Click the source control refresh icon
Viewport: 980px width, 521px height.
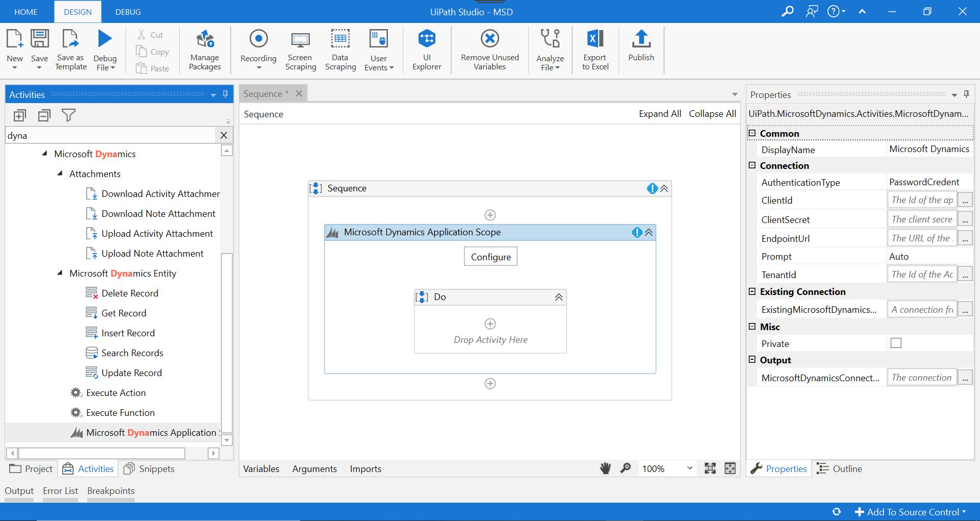836,512
